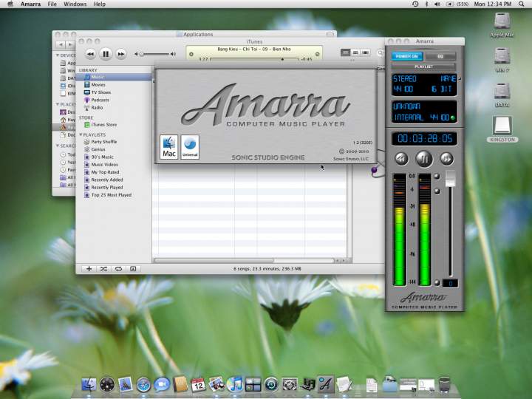The image size is (532, 399).
Task: Toggle the EQ button in Amarra
Action: [x=440, y=56]
